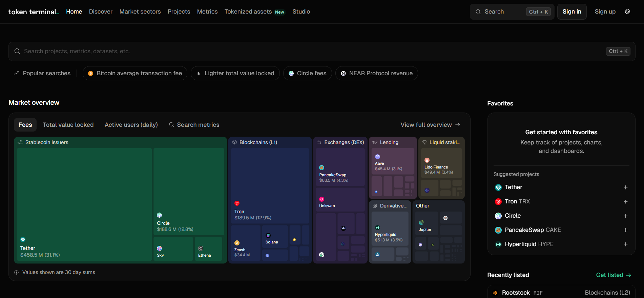Open the Derivatives sector header

click(x=390, y=206)
